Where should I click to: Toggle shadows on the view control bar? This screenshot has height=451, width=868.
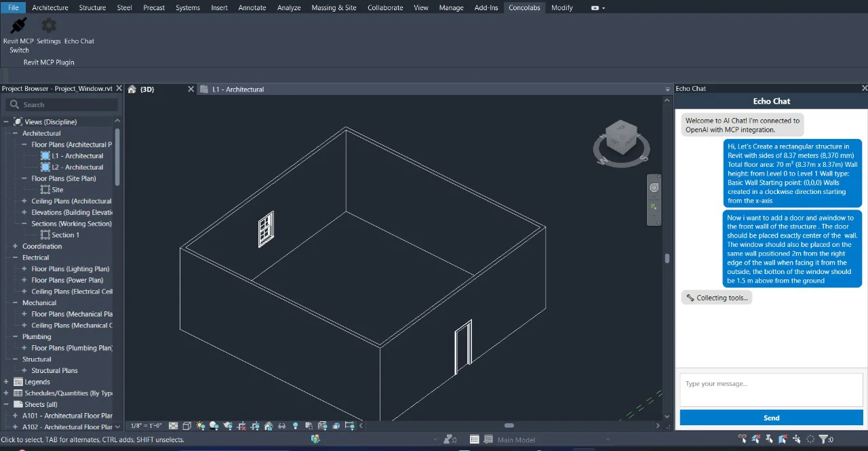click(213, 425)
